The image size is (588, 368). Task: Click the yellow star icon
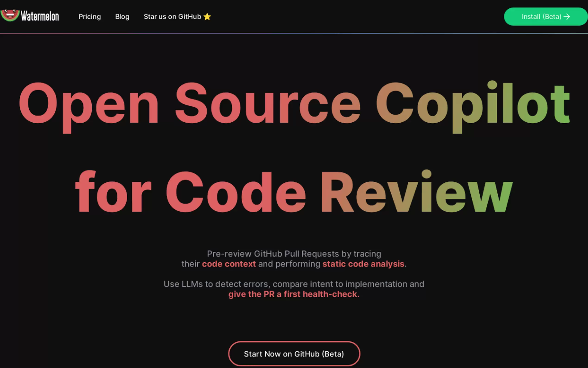207,16
